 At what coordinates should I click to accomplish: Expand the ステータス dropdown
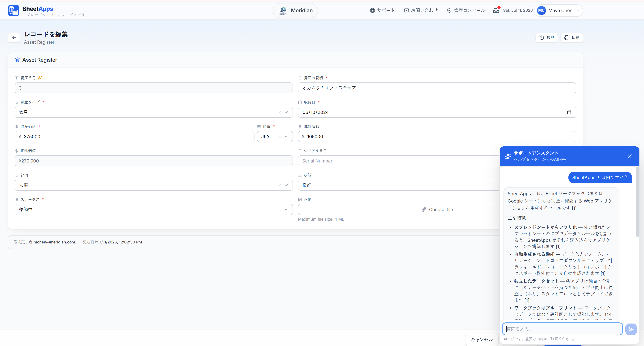(x=286, y=210)
